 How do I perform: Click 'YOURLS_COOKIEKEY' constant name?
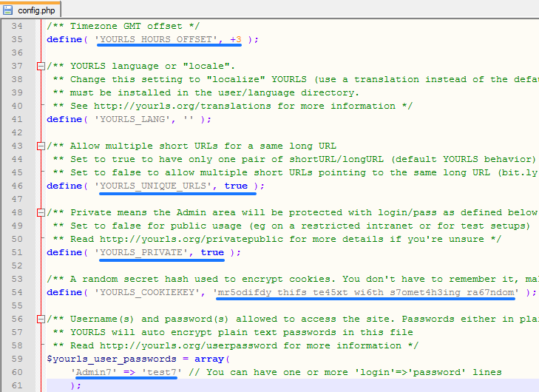point(147,292)
